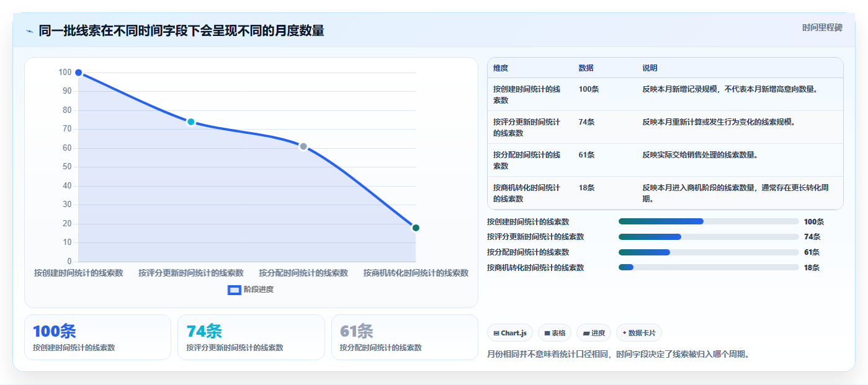
Task: Click the 18条 value beside progress bar
Action: [812, 267]
